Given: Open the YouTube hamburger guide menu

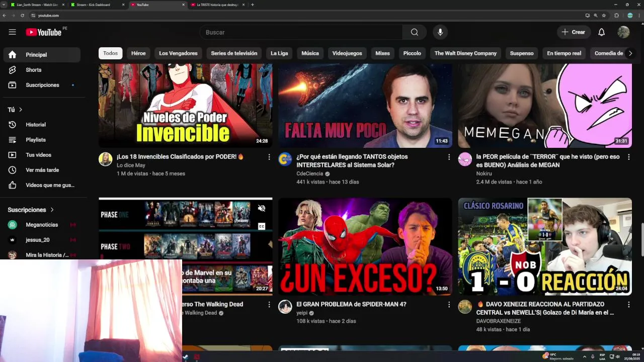Looking at the screenshot, I should coord(12,32).
